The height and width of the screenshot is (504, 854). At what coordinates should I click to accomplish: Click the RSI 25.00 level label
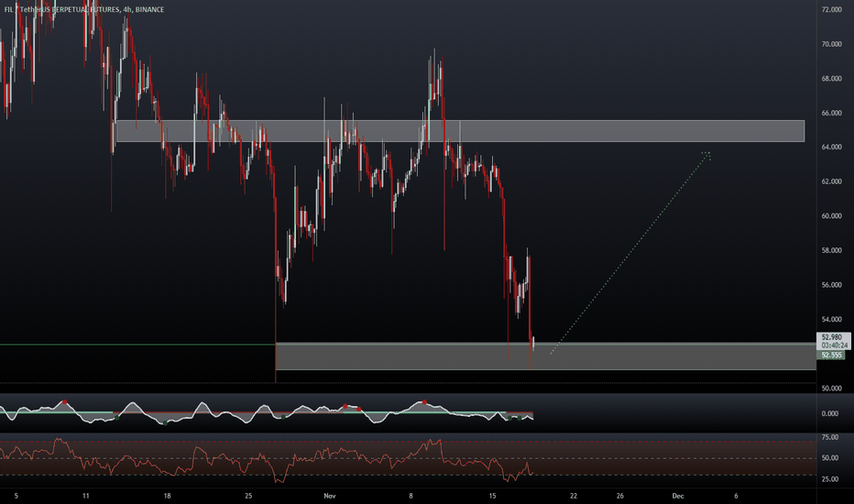click(830, 479)
